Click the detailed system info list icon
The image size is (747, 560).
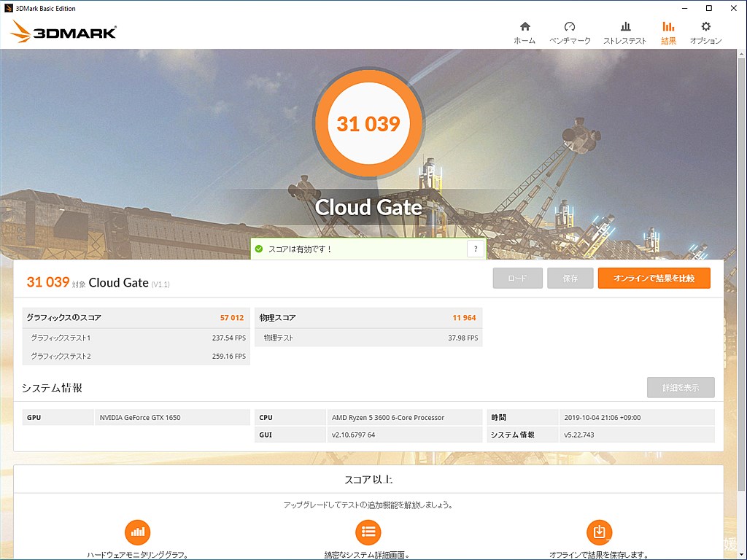pos(368,532)
